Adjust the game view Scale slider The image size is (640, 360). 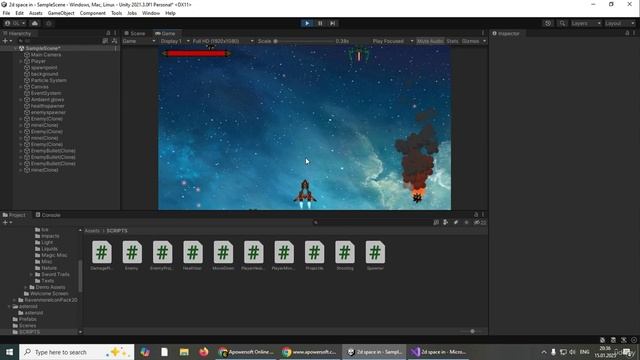pos(304,41)
